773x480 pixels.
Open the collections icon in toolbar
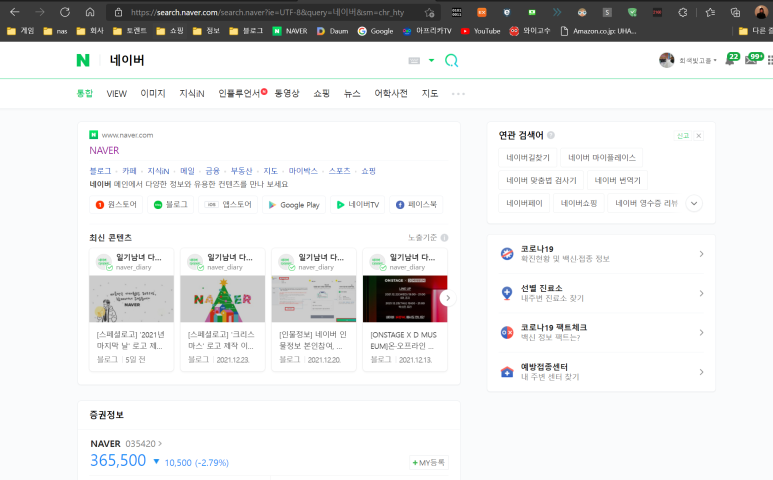click(735, 13)
